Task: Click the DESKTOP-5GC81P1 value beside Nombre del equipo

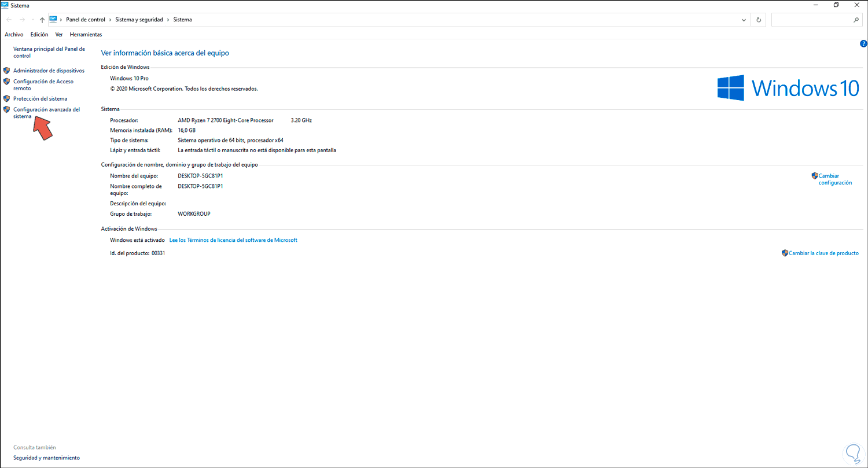Action: [200, 176]
